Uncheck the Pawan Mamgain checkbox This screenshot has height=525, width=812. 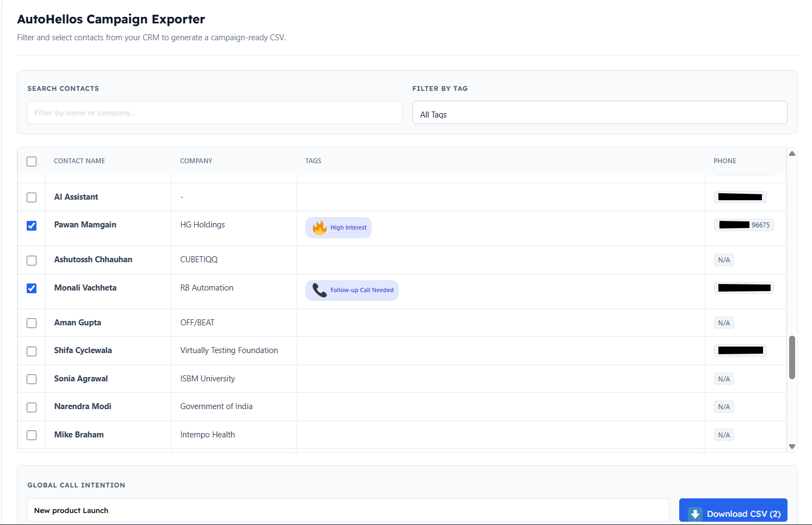tap(32, 226)
